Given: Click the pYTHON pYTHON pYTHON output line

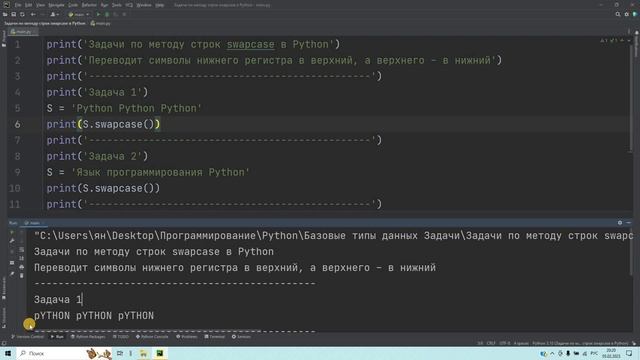Looking at the screenshot, I should (94, 316).
